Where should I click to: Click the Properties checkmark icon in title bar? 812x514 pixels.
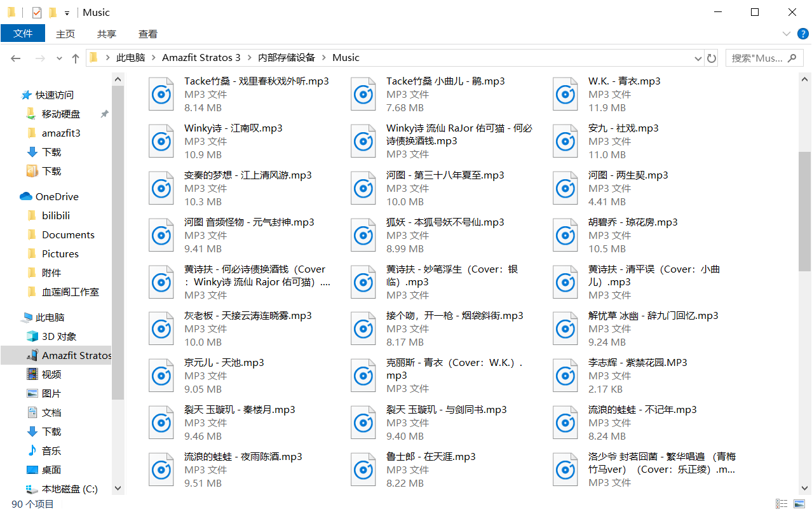pyautogui.click(x=37, y=12)
